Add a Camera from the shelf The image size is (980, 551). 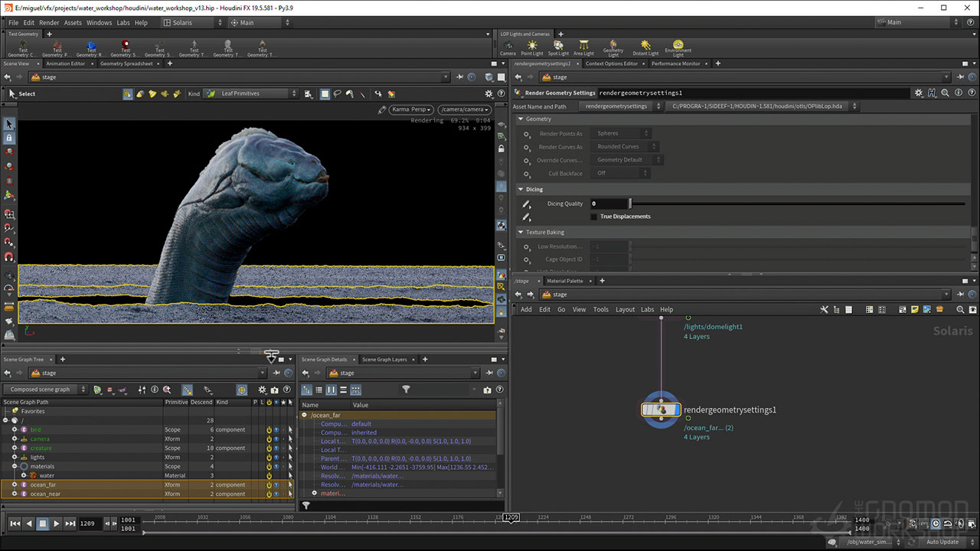[x=508, y=47]
